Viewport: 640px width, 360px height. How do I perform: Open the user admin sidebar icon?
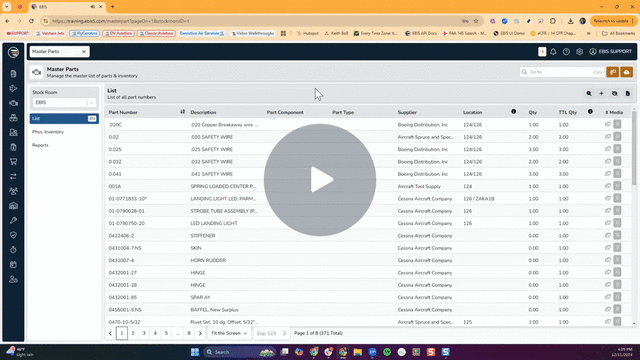pyautogui.click(x=13, y=279)
